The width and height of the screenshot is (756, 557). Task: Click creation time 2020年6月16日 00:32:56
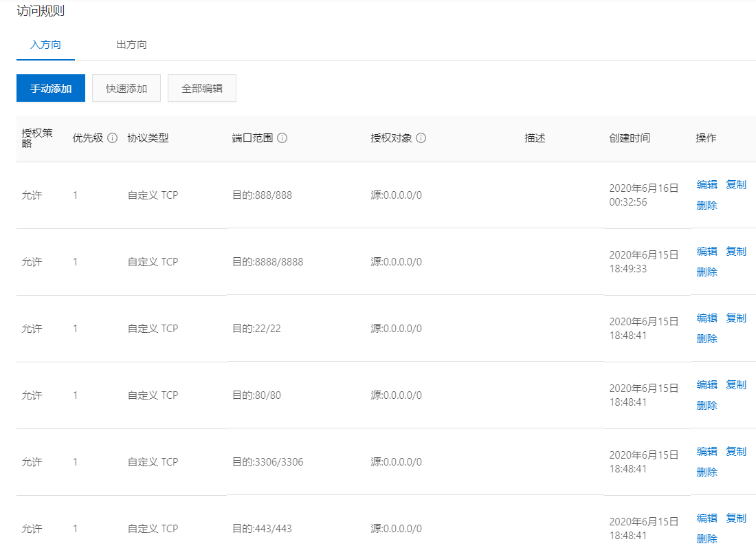(644, 195)
